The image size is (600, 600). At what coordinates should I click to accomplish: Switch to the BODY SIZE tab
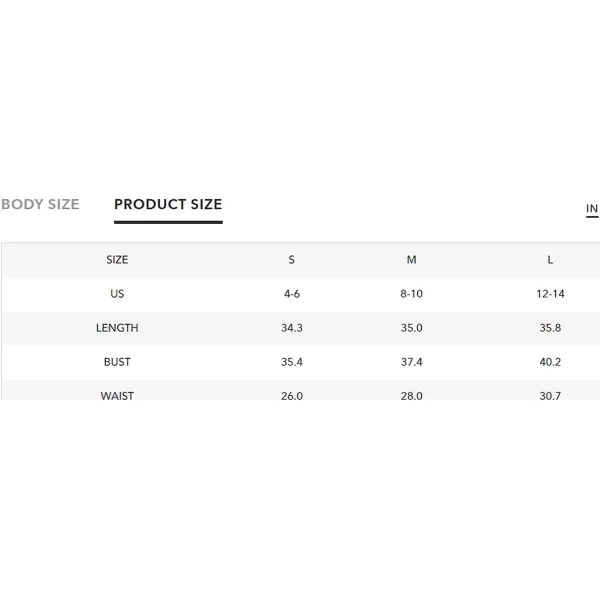point(40,204)
